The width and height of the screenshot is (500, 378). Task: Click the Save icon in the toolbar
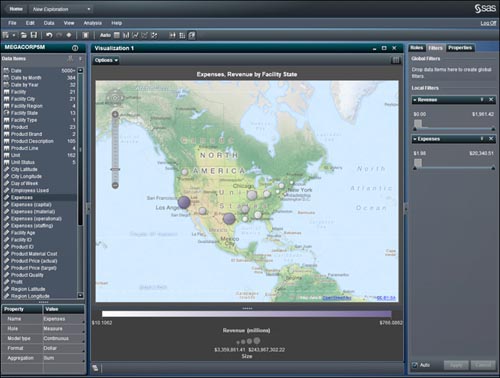(x=34, y=35)
